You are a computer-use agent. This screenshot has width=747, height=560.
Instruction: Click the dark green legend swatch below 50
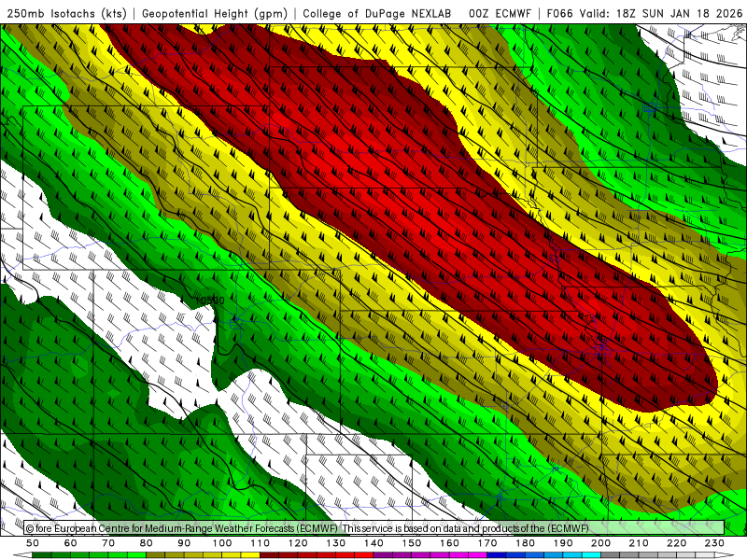pos(42,555)
